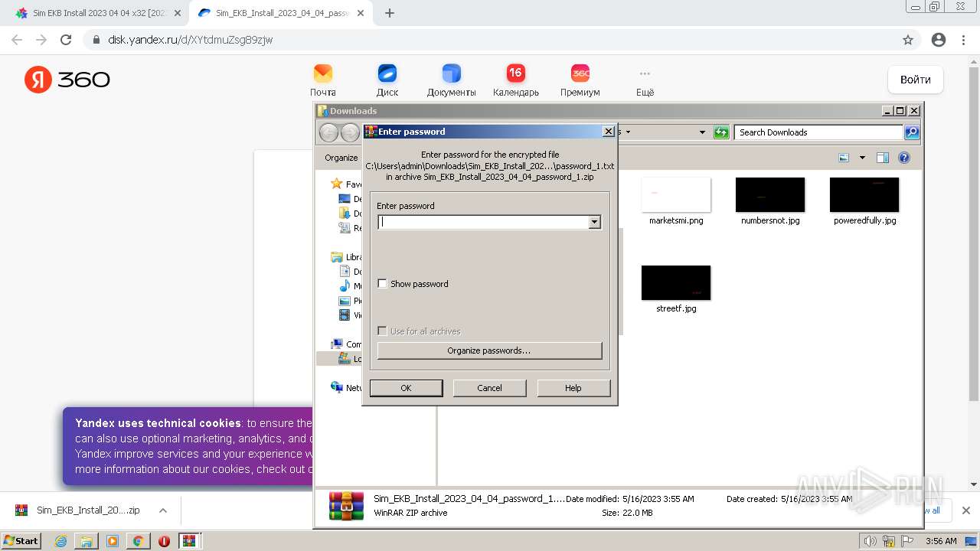Click the taskbar clock 3:56 AM
The image size is (980, 551).
click(x=941, y=541)
